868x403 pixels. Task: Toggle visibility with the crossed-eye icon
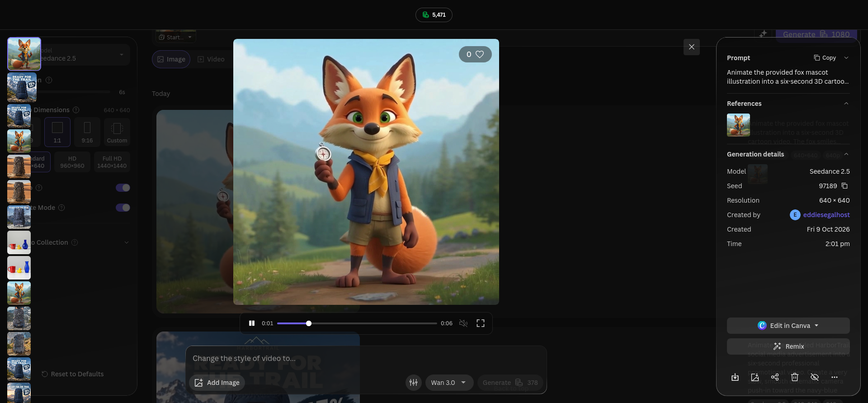point(815,377)
